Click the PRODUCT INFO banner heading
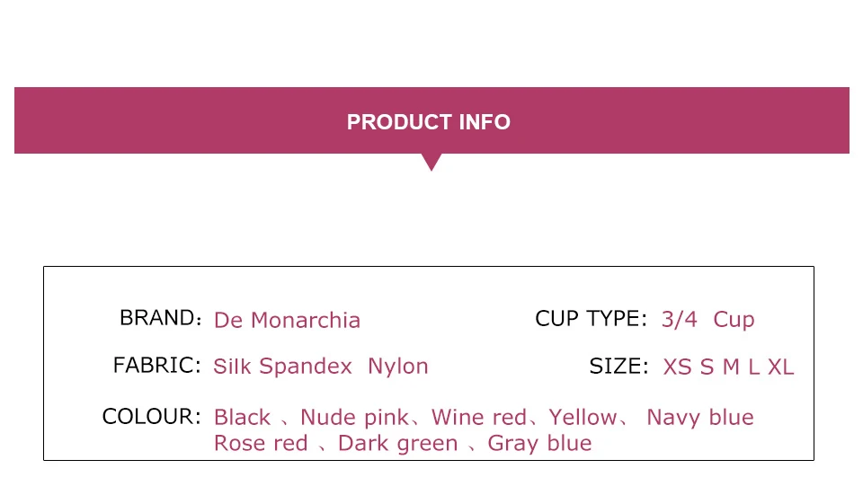The width and height of the screenshot is (863, 504). pos(429,122)
